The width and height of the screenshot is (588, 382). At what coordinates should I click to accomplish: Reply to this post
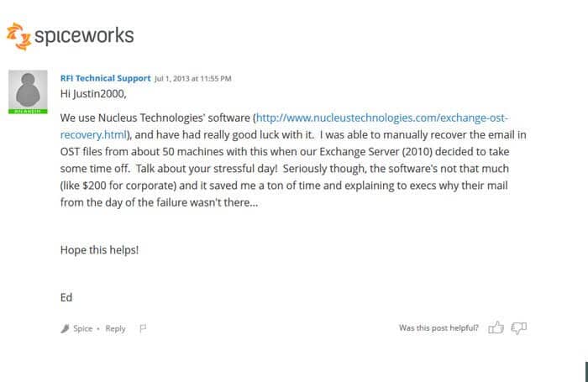pyautogui.click(x=116, y=329)
